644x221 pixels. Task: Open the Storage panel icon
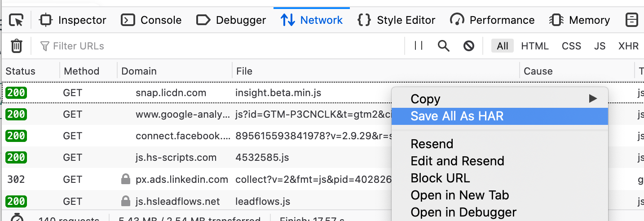[631, 20]
